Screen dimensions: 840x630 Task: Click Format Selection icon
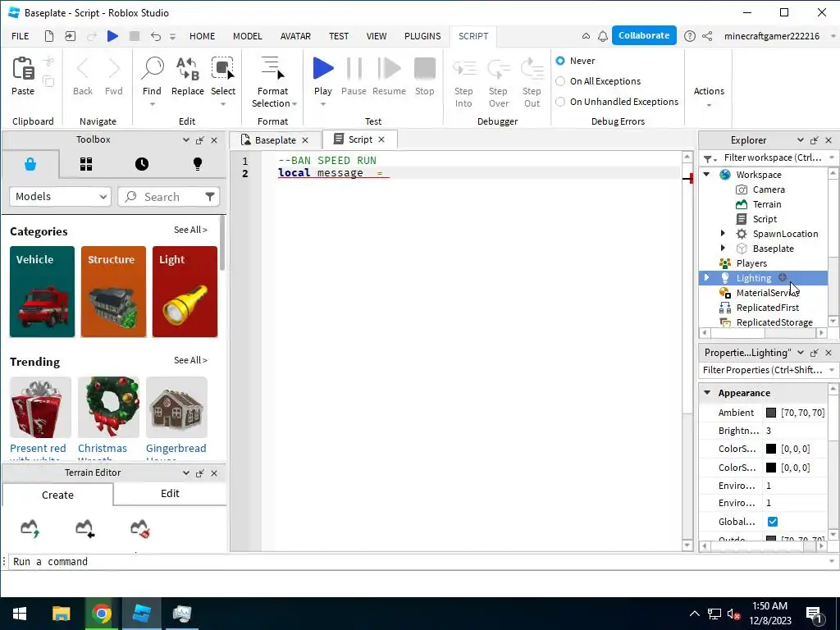coord(272,69)
